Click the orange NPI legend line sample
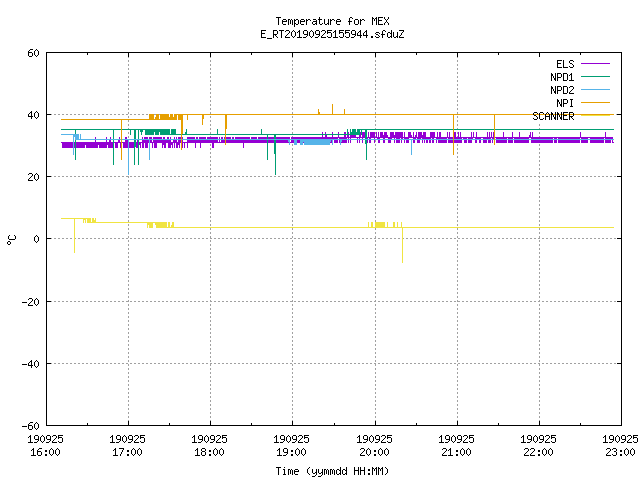The height and width of the screenshot is (480, 640). [595, 102]
